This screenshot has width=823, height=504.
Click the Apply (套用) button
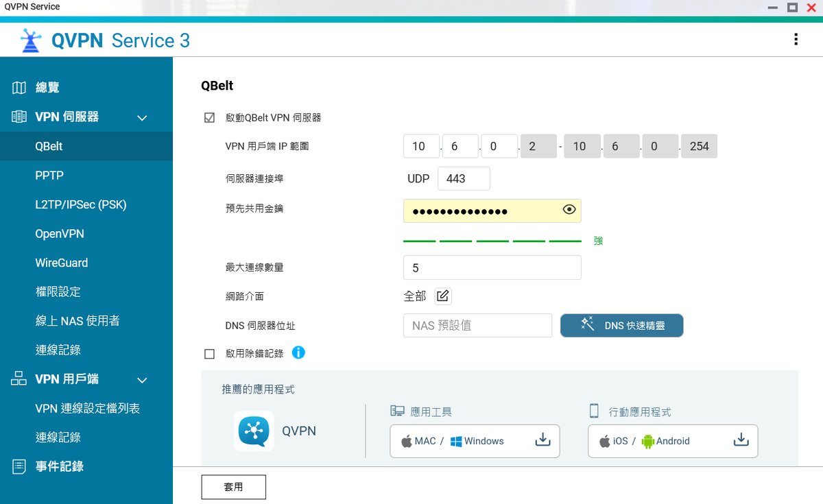coord(233,487)
